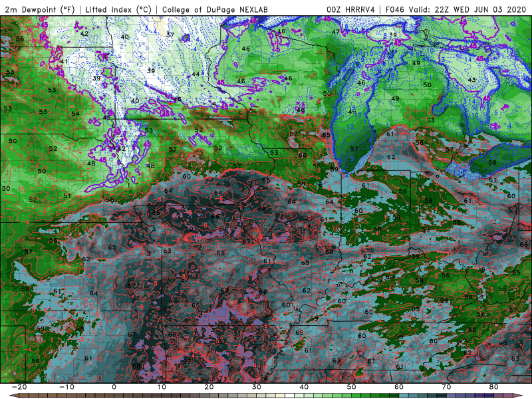Click the dewpoint value 44 on the map
532x399 pixels.
pyautogui.click(x=196, y=74)
